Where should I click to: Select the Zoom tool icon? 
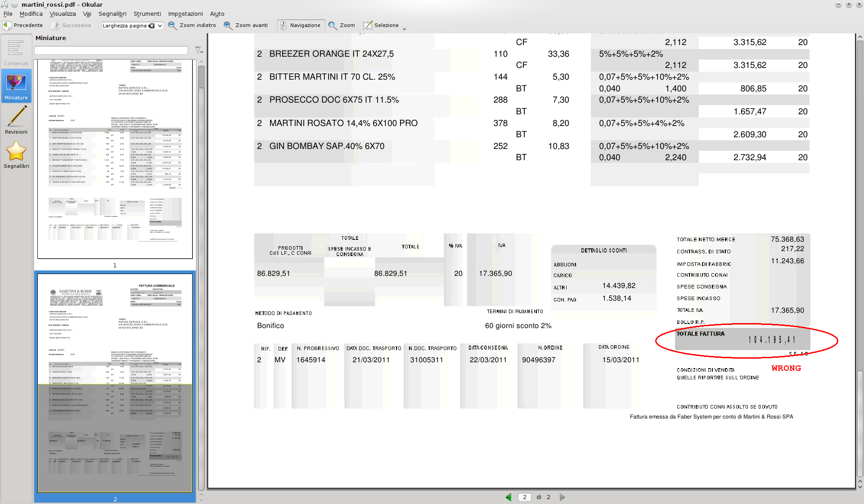(333, 26)
